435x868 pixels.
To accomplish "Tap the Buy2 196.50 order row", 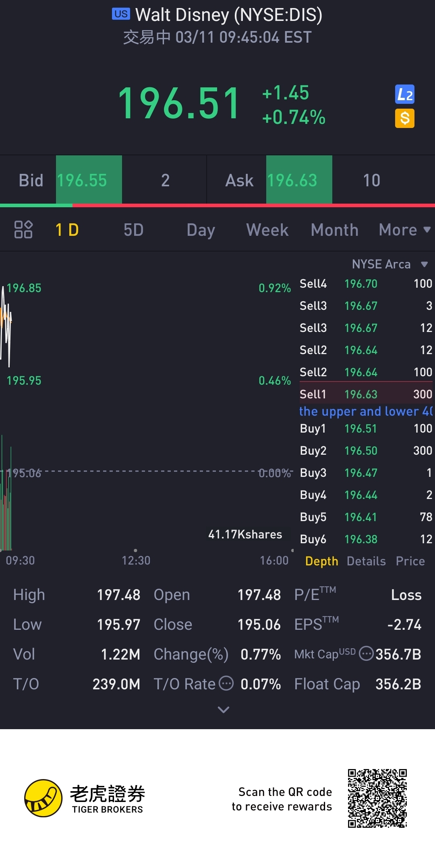I will pos(366,450).
